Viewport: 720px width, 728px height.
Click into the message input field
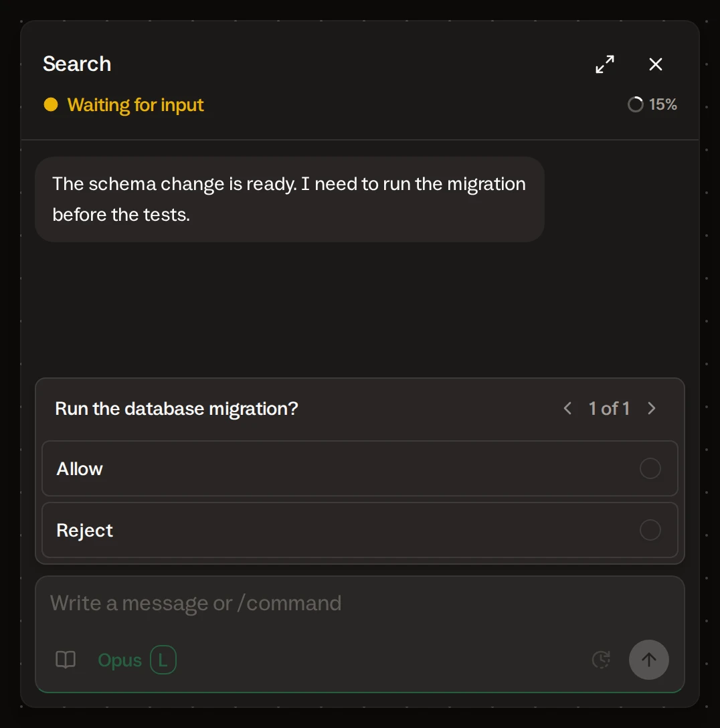[x=360, y=603]
